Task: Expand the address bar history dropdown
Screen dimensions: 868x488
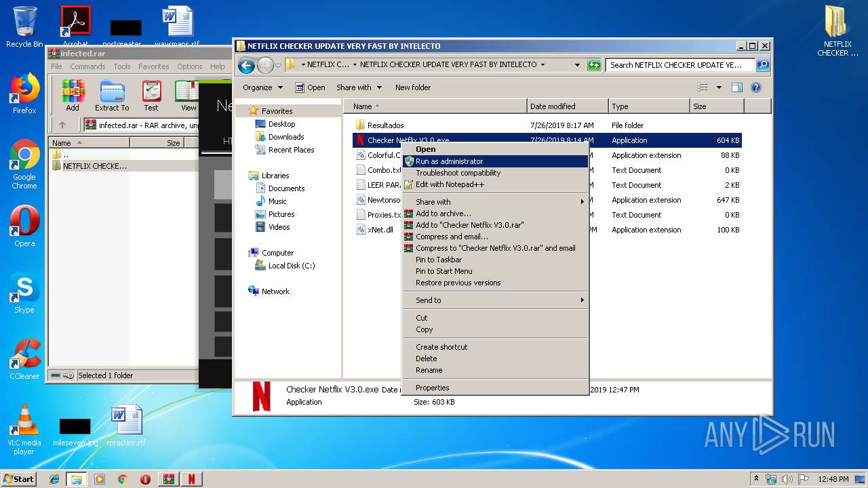Action: coord(577,65)
